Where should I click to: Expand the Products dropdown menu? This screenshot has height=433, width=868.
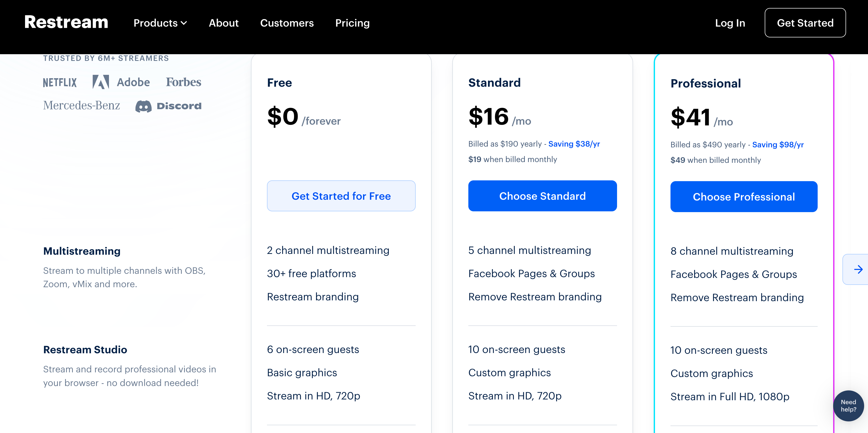[x=160, y=23]
